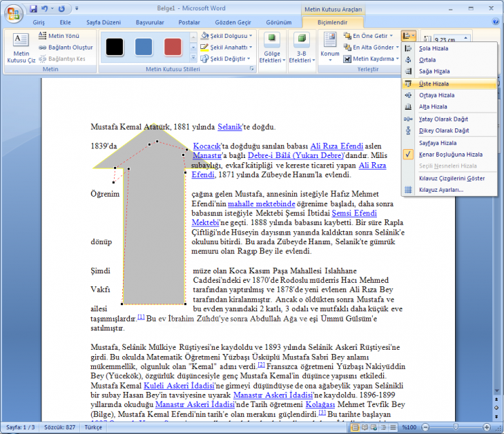The image size is (504, 434).
Task: Click the Office button orb
Action: 13,13
